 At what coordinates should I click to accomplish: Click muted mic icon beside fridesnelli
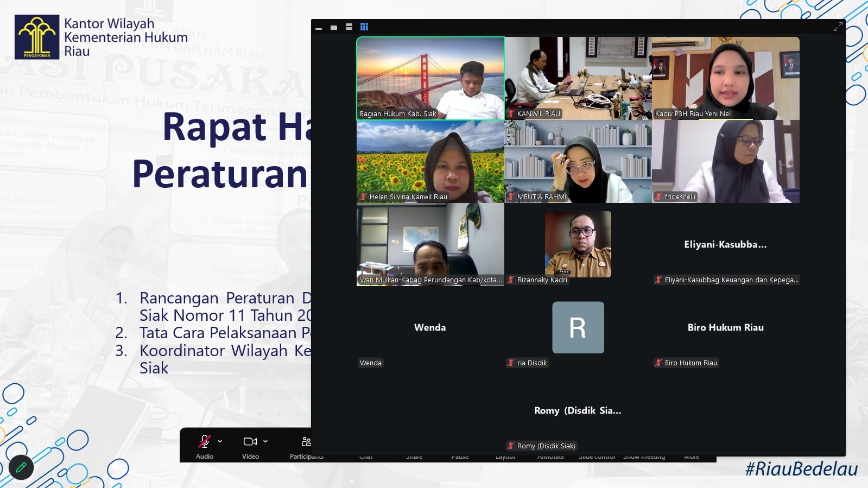[658, 197]
